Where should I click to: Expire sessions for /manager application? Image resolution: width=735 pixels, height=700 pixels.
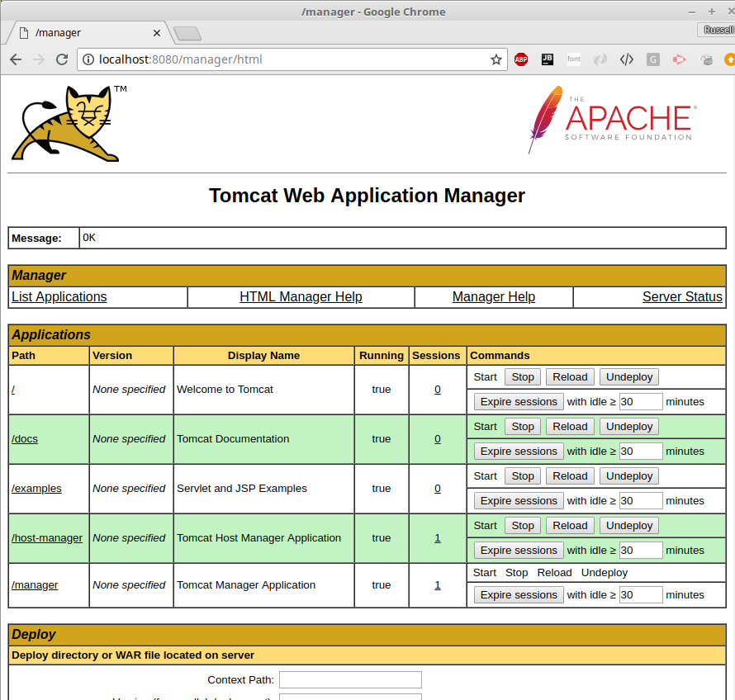click(519, 594)
